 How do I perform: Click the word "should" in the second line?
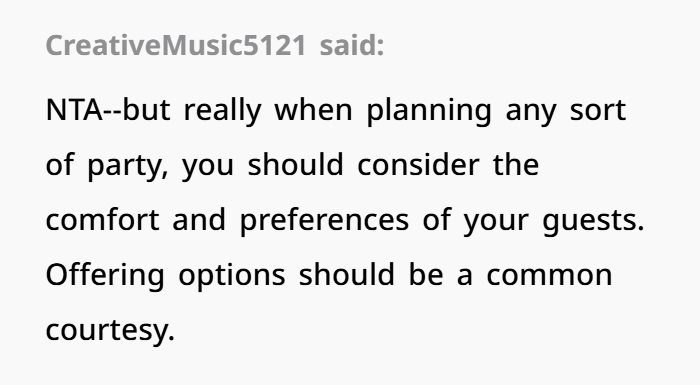coord(296,164)
